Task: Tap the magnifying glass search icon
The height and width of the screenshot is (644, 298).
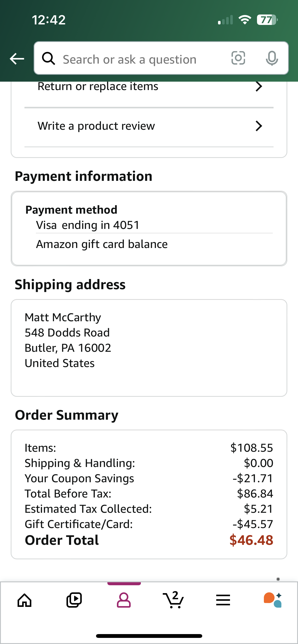Action: 48,58
